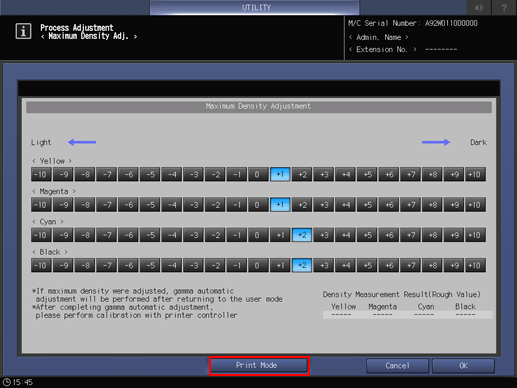Set Cyan density to -6
517x388 pixels.
point(128,235)
